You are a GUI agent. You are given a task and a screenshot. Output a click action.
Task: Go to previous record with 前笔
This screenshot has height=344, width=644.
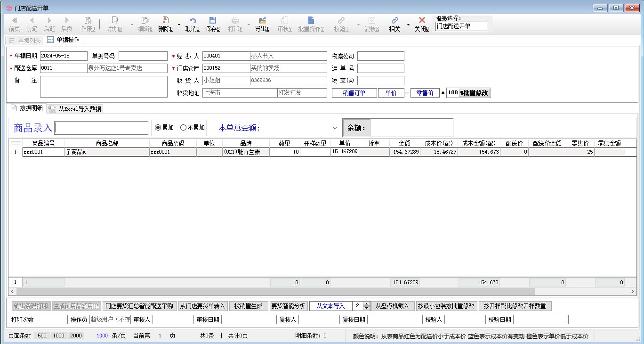point(32,24)
